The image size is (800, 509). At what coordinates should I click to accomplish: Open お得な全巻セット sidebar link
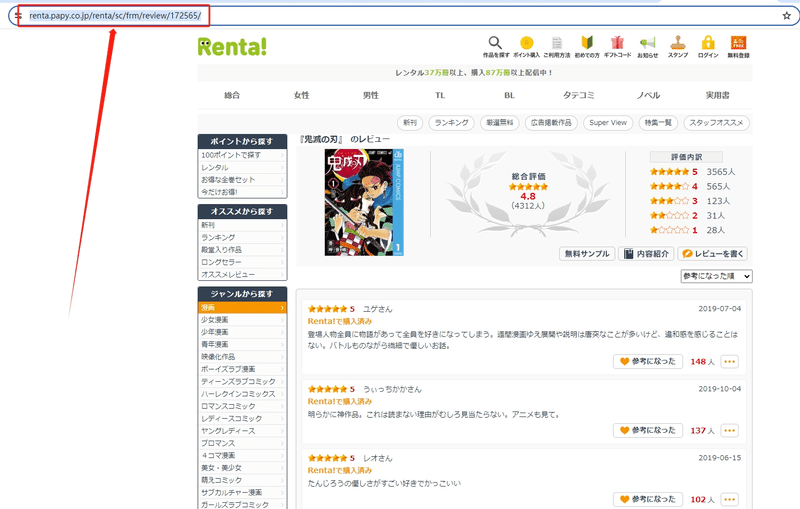coord(242,180)
